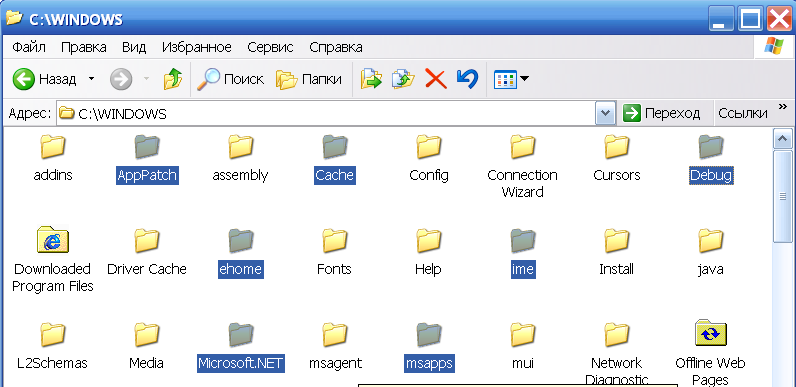Click the 'Config' folder name label
Screen dimensions: 796x387
[429, 175]
